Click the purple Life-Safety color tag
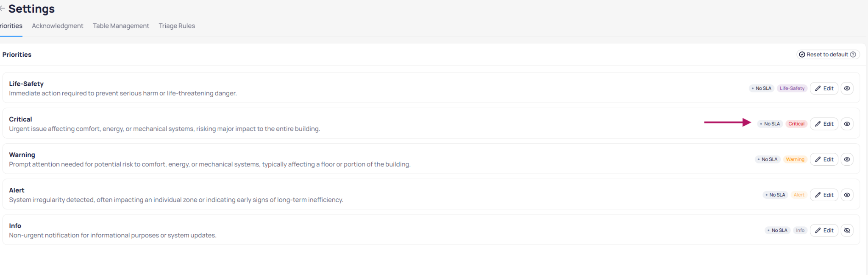 pos(792,89)
